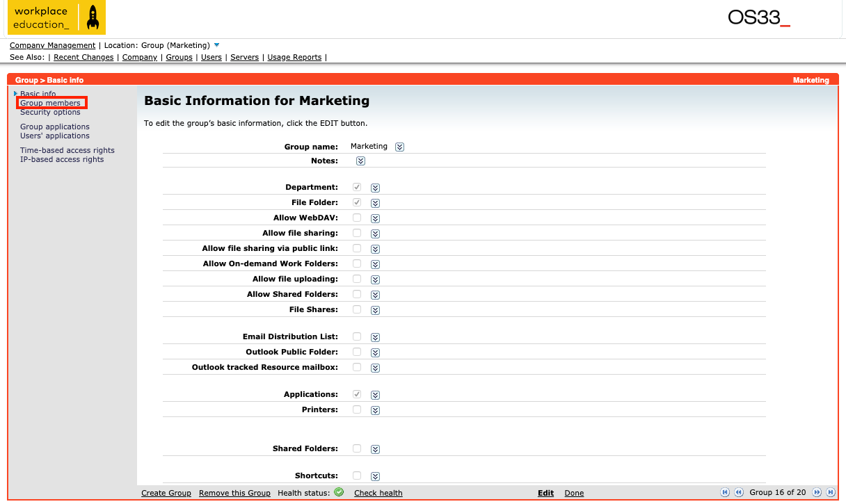Open the Company Management link
846x504 pixels.
coord(52,45)
